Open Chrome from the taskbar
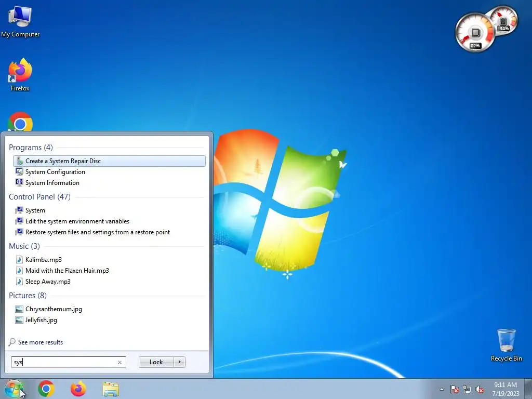The image size is (532, 399). (x=46, y=389)
